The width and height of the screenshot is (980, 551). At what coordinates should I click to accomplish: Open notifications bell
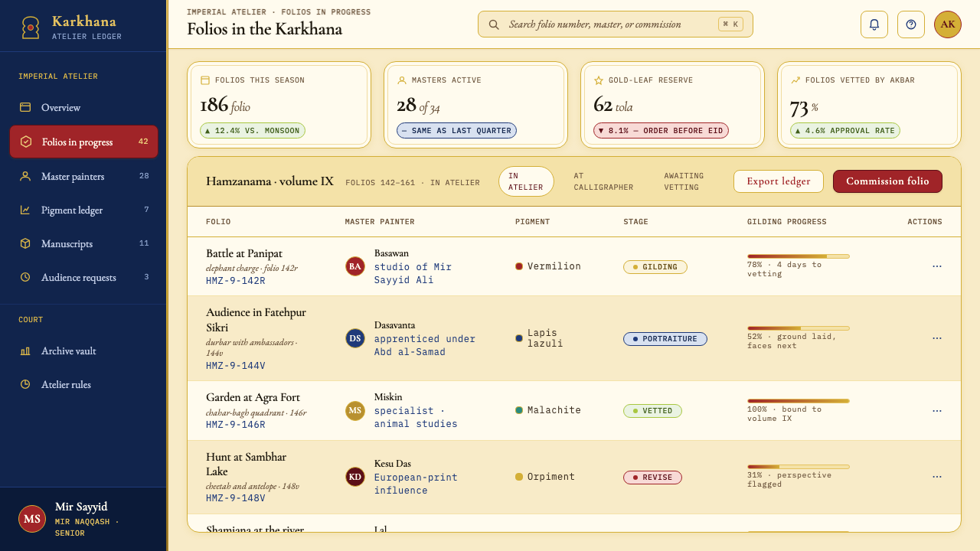(874, 24)
